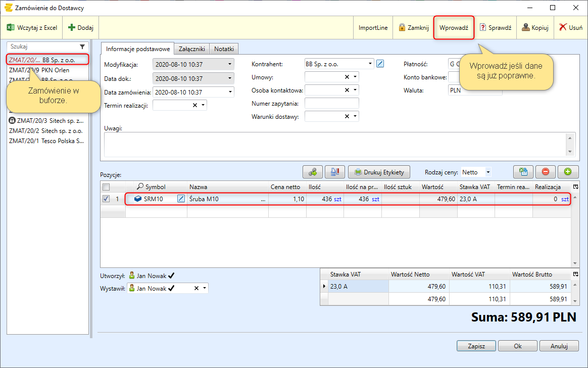Click the red minus remove position icon

point(546,172)
